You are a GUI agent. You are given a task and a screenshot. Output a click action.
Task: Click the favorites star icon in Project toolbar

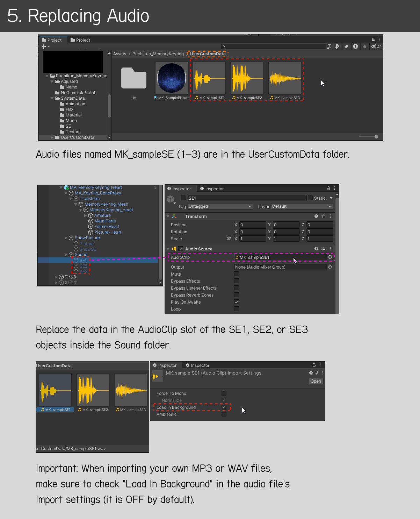[x=365, y=47]
